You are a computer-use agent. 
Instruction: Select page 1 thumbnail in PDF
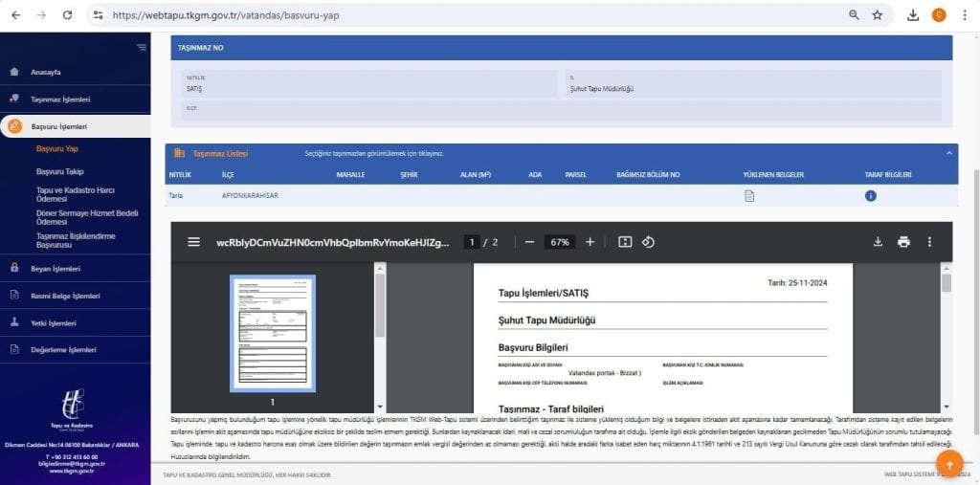[273, 333]
